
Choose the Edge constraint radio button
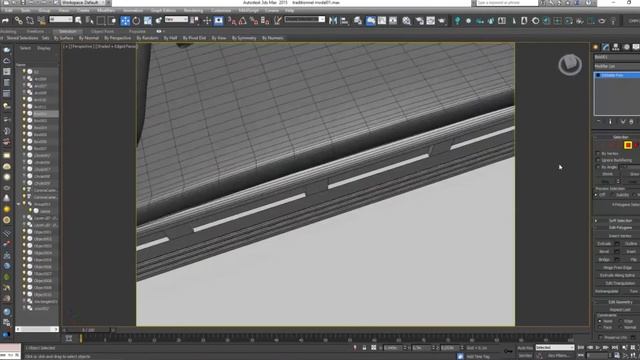621,321
